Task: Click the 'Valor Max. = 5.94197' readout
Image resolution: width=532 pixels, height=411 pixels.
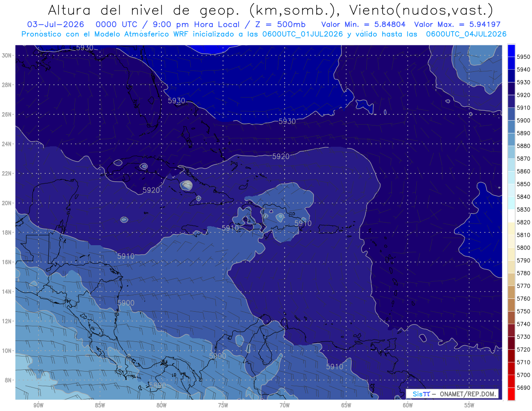Action: [457, 24]
